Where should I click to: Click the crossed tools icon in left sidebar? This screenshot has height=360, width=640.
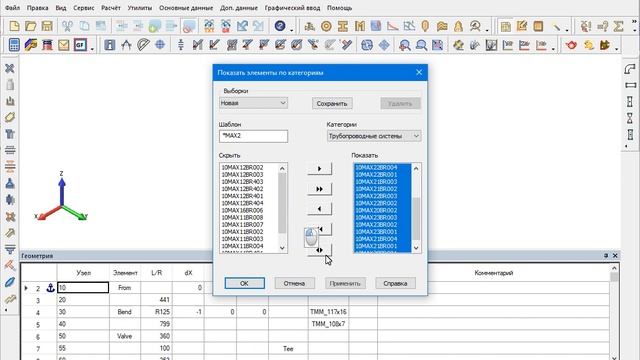click(x=10, y=68)
